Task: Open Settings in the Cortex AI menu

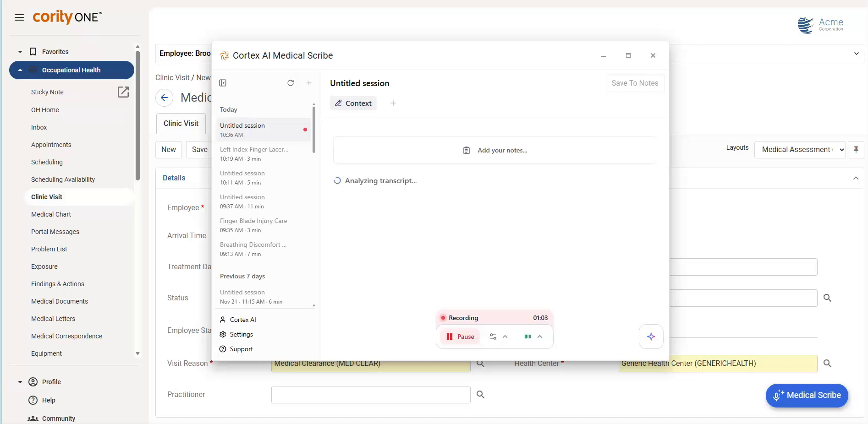Action: pyautogui.click(x=242, y=334)
